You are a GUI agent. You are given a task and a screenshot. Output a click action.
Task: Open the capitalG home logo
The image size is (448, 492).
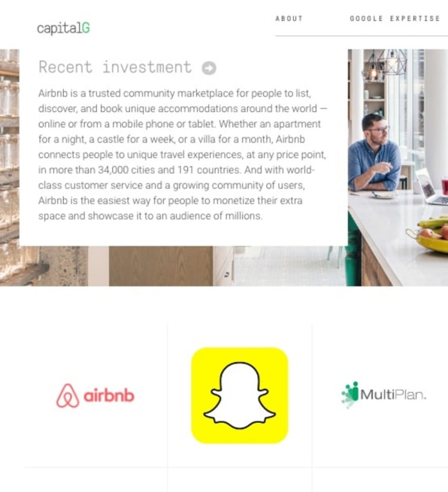click(x=63, y=29)
